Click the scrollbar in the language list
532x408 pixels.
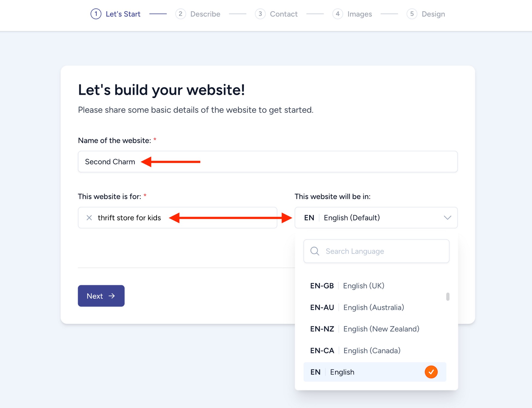(x=447, y=297)
